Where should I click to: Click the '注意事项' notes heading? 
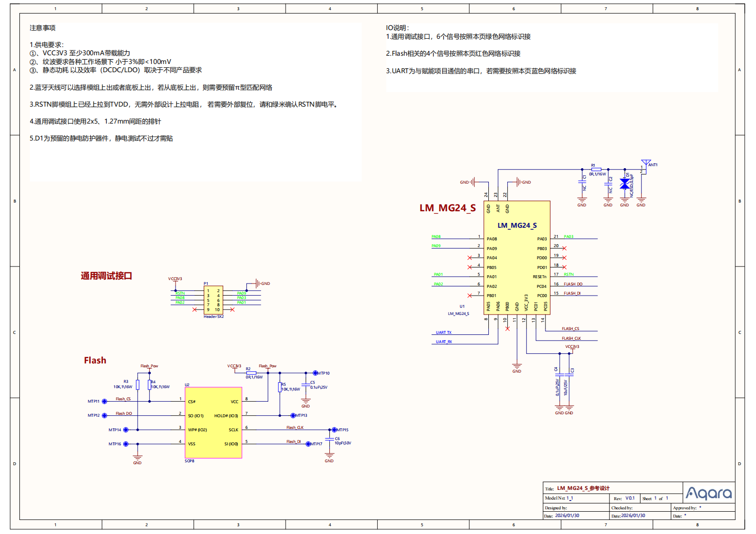pos(43,28)
